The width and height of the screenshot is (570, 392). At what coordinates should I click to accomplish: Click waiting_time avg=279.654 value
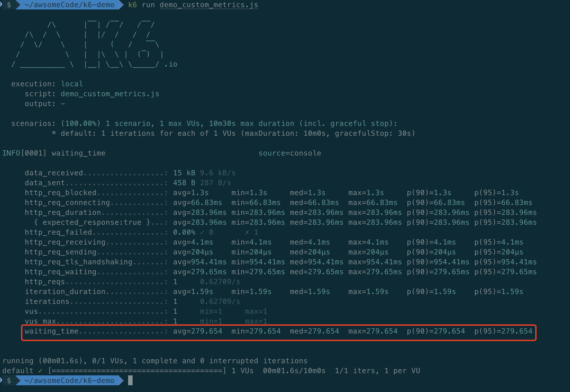198,331
